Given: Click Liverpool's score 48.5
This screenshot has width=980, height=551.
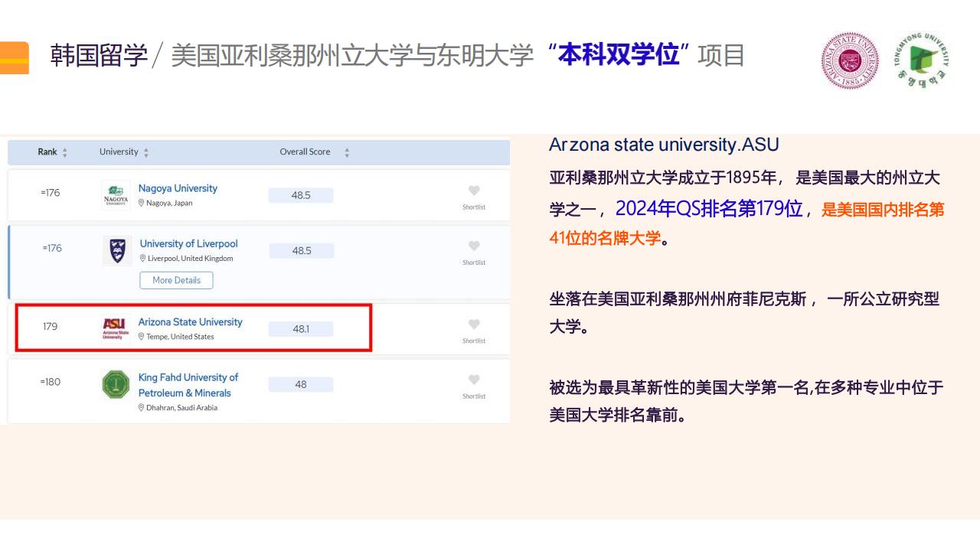Looking at the screenshot, I should (301, 250).
